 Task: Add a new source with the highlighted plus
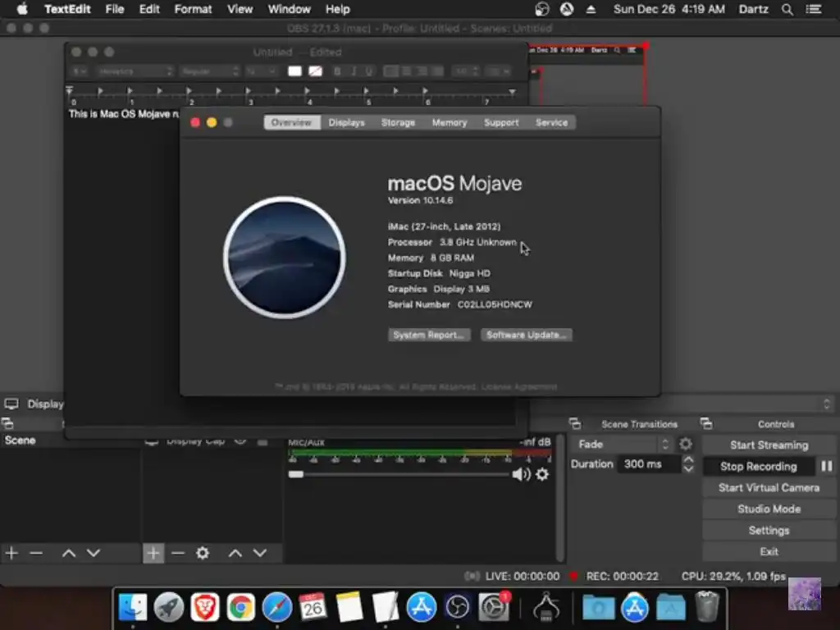coord(153,553)
